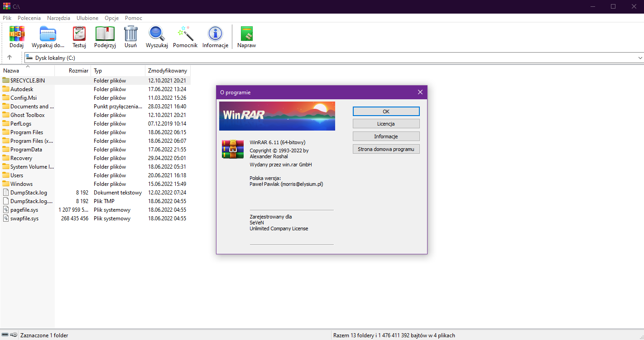Click the status text Zaznaczone 1 folder
The height and width of the screenshot is (340, 644).
pos(44,335)
